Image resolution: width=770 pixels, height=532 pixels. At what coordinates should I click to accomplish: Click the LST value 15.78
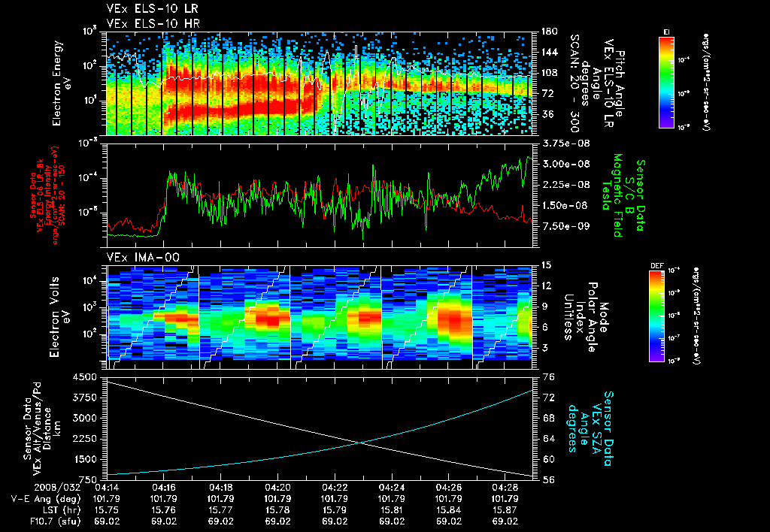(278, 510)
